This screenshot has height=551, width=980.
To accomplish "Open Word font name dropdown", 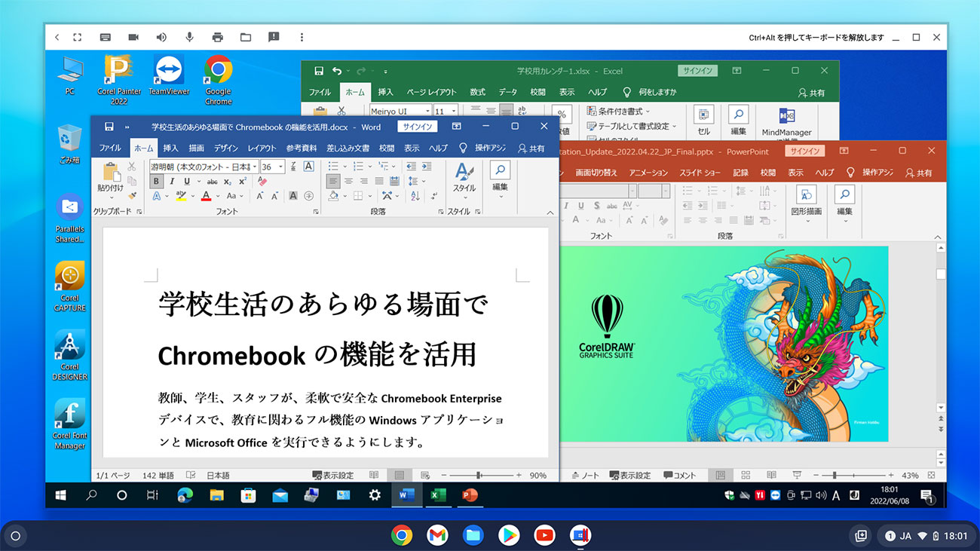I will (256, 167).
